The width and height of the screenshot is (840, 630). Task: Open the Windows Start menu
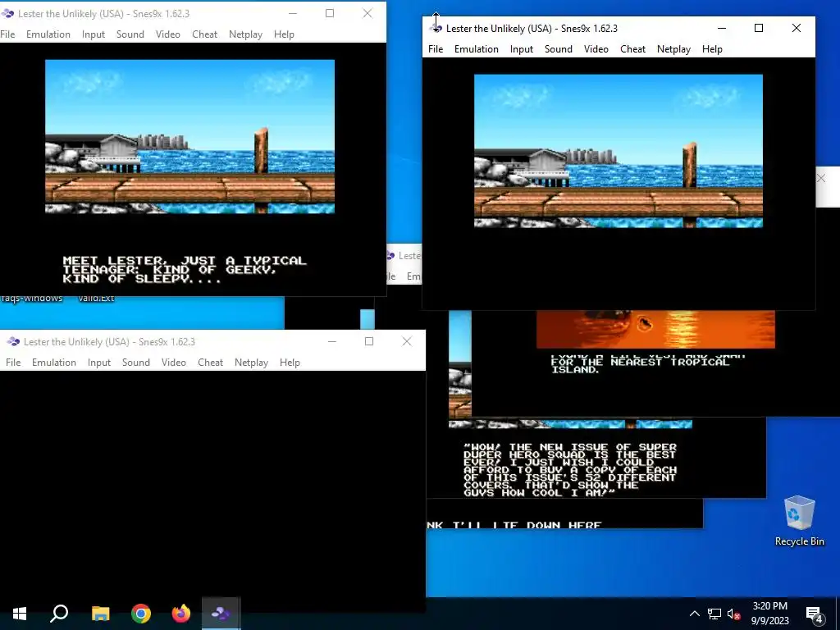(x=20, y=614)
